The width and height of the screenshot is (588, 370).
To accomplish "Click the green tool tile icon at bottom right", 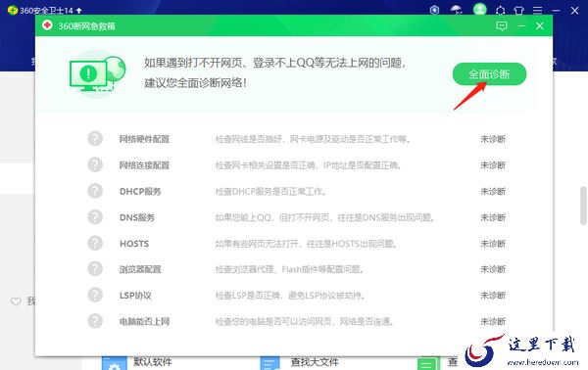I will tap(428, 363).
